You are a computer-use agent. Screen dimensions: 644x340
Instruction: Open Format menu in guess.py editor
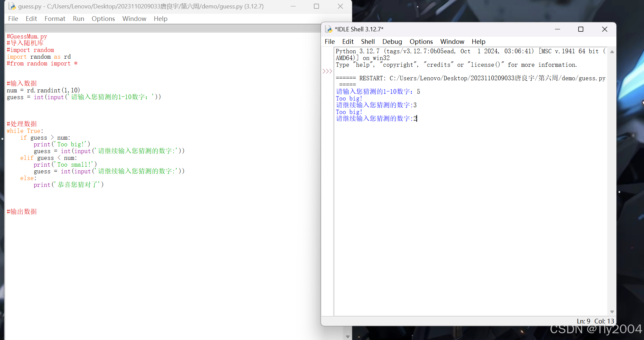(x=55, y=19)
